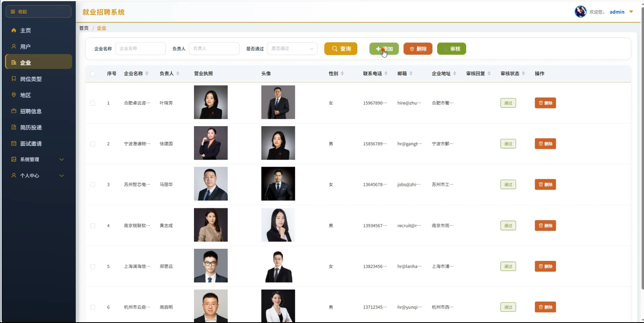The width and height of the screenshot is (644, 323).
Task: Check the row checkbox for 马丽华
Action: click(x=93, y=185)
